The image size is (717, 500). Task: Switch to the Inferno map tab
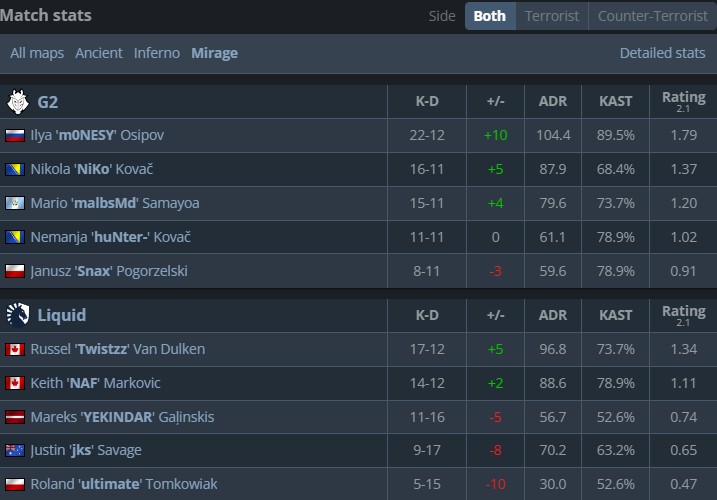coord(157,53)
